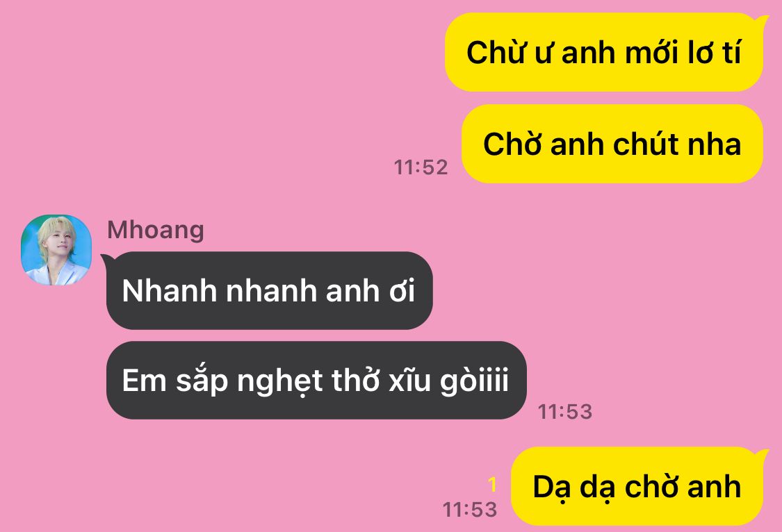Open Mhoang's profile picture avatar
Viewport: 782px width, 532px height.
click(x=56, y=250)
